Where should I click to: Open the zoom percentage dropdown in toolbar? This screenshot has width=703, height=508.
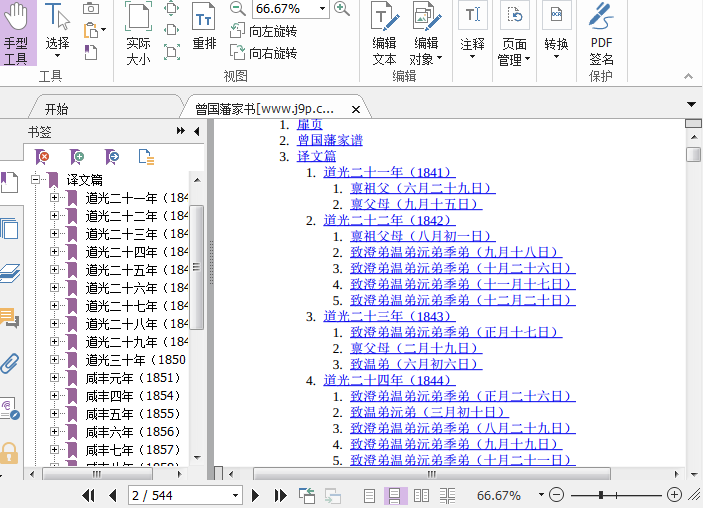[322, 9]
